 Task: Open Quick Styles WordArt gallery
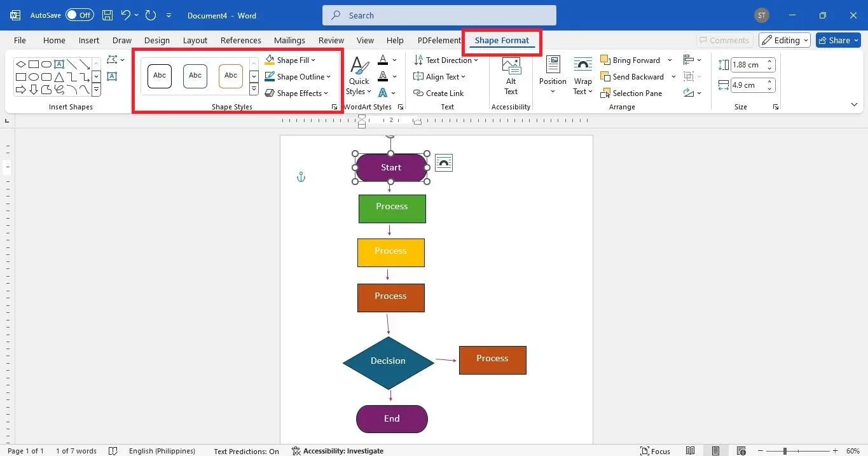[x=359, y=76]
